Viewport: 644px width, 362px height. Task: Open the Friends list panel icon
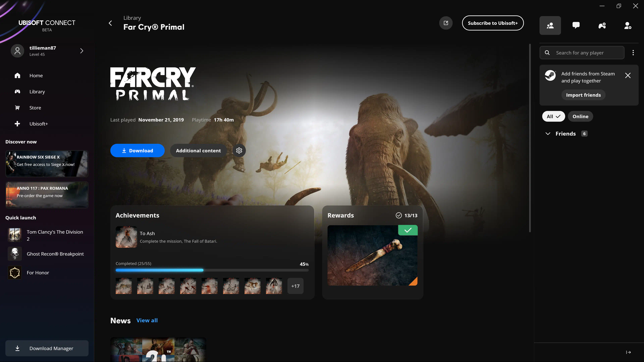[x=550, y=25]
